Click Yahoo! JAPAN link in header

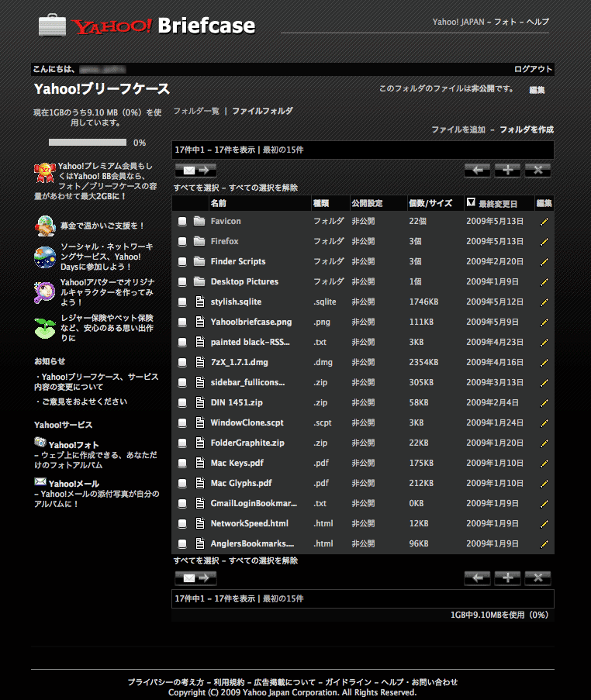(458, 22)
